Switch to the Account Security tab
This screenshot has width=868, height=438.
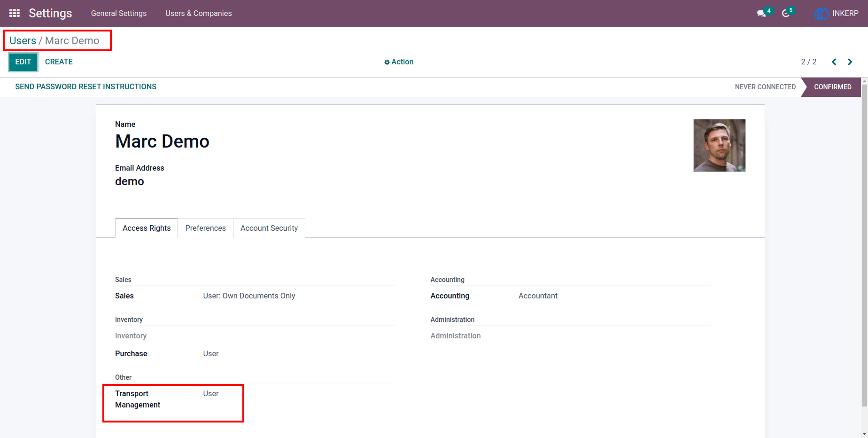click(269, 228)
